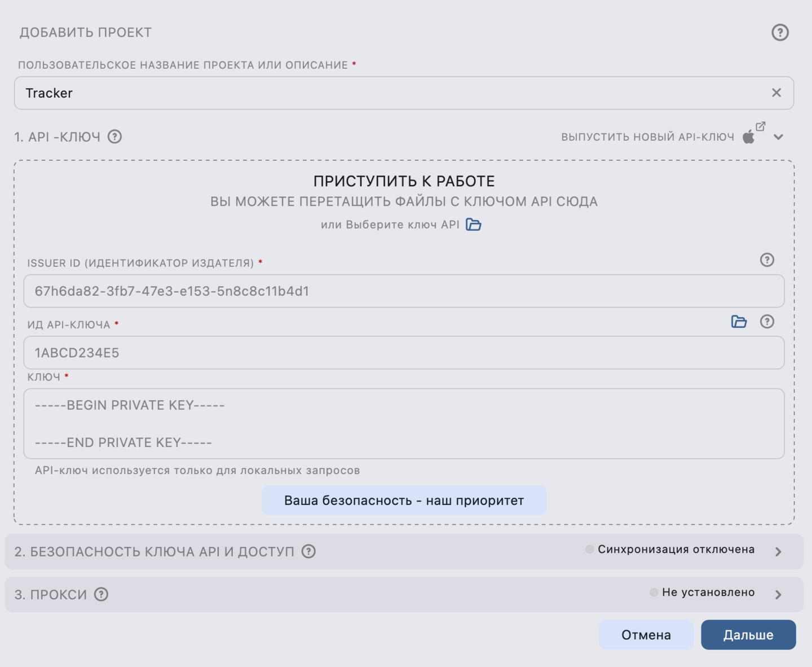Click the help icon next to Безопасность ключа API

coord(308,551)
